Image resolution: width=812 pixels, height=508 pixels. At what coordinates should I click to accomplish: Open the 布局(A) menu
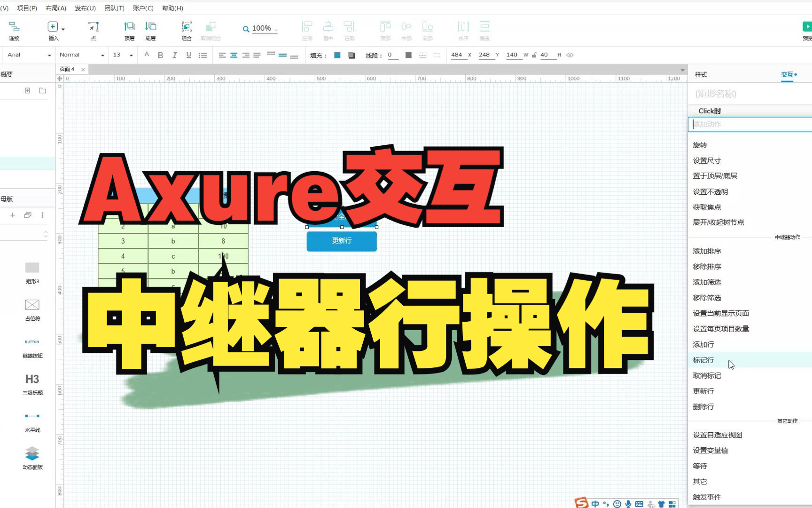(x=56, y=8)
